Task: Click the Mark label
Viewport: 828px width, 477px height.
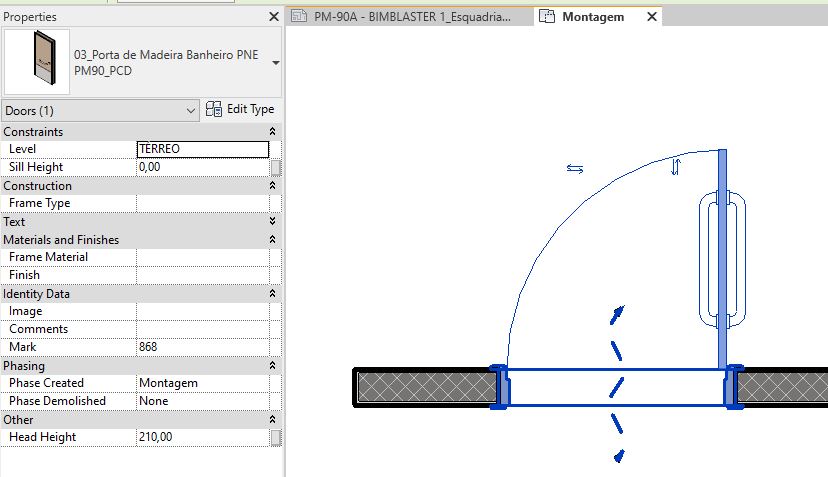Action: [x=22, y=347]
